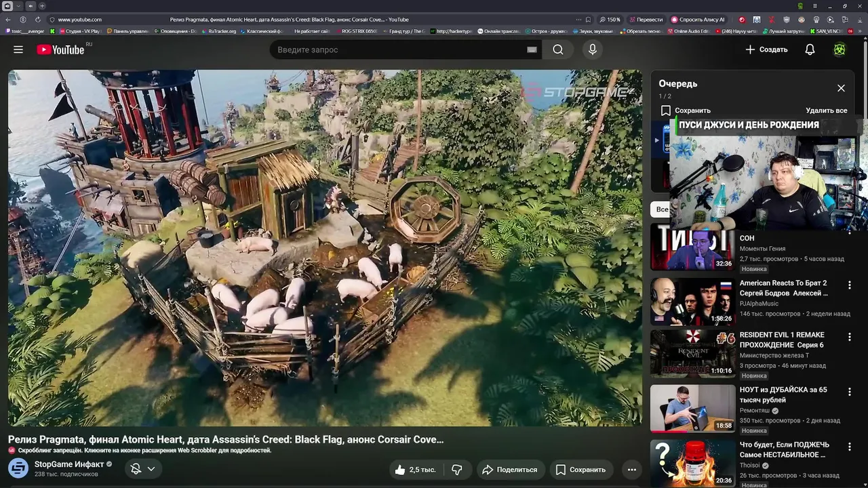Open the 150 % zoom indicator
This screenshot has height=488, width=868.
pyautogui.click(x=610, y=20)
